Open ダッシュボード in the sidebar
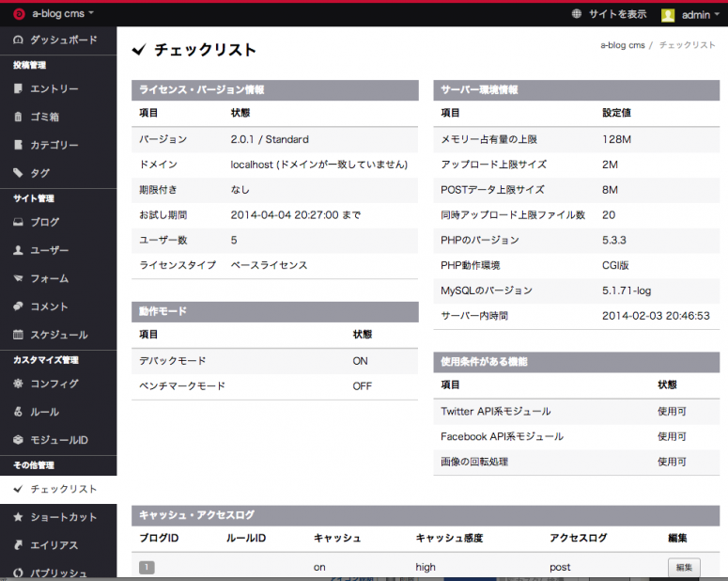 pos(62,39)
